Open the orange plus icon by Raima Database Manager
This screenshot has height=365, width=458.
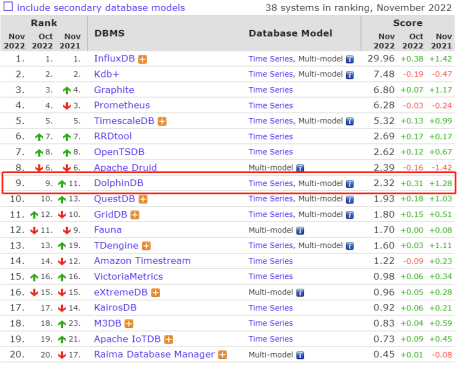coord(222,355)
